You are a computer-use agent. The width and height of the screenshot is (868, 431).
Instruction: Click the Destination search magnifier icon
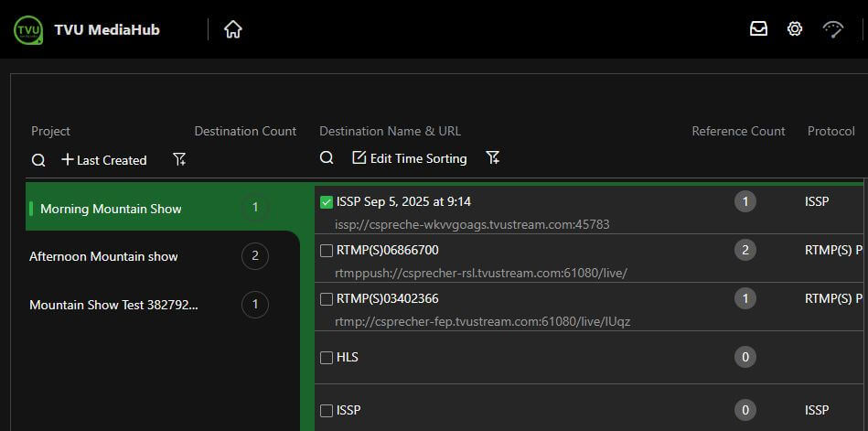point(327,158)
